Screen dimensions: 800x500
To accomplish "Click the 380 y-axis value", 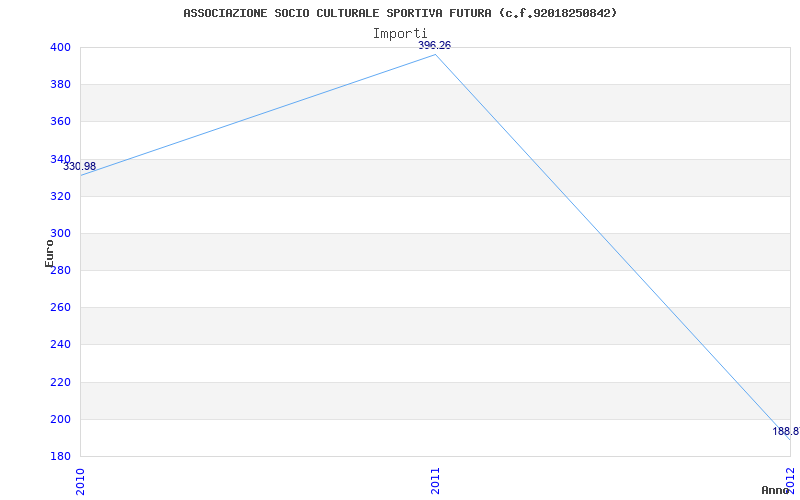I will 60,85.
